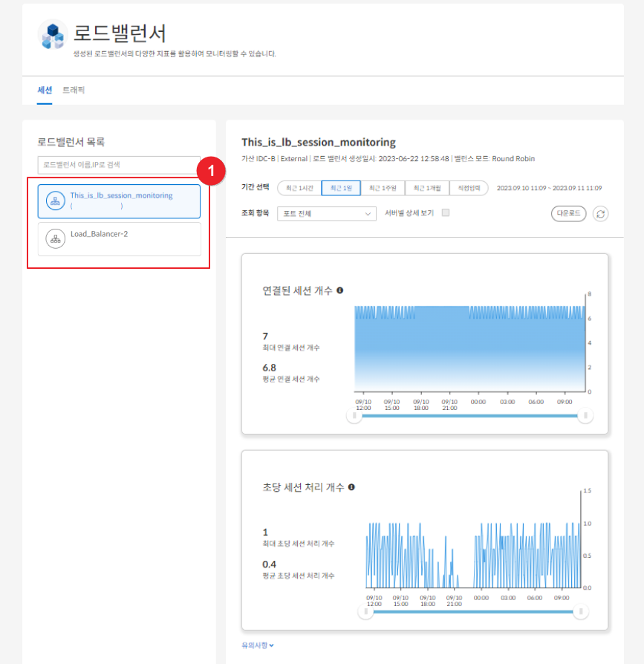
Task: Open the 세션 tab
Action: (x=45, y=90)
